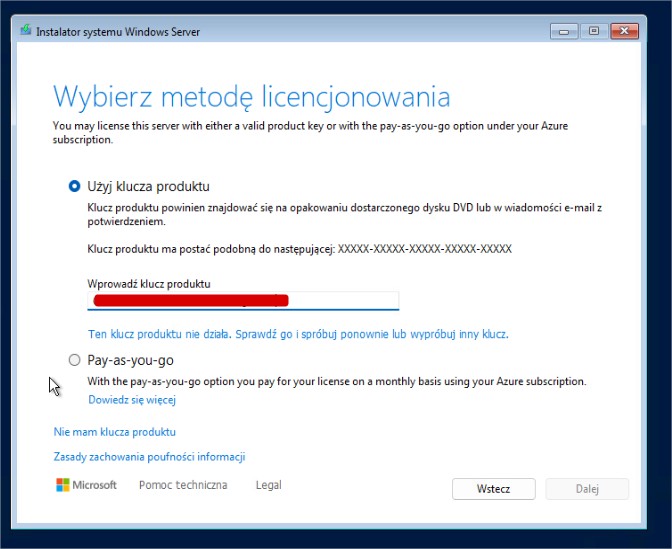Screen dimensions: 672x549
Task: Minimize the installer window
Action: [564, 31]
